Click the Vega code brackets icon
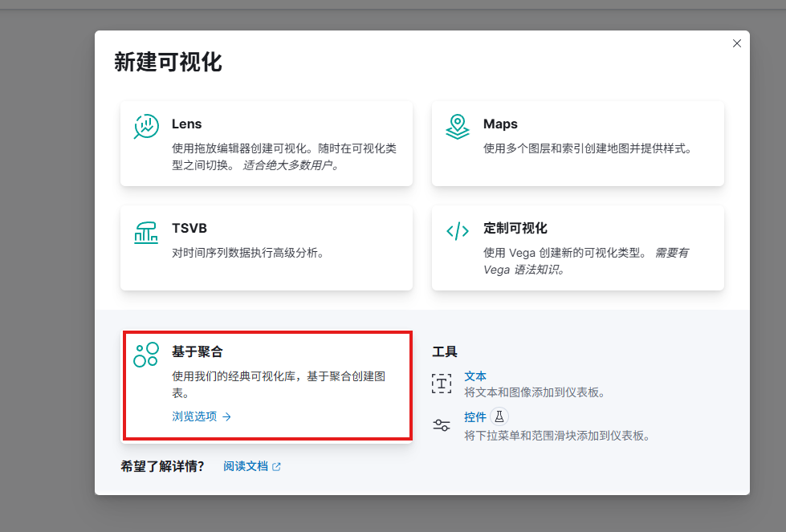 click(458, 231)
